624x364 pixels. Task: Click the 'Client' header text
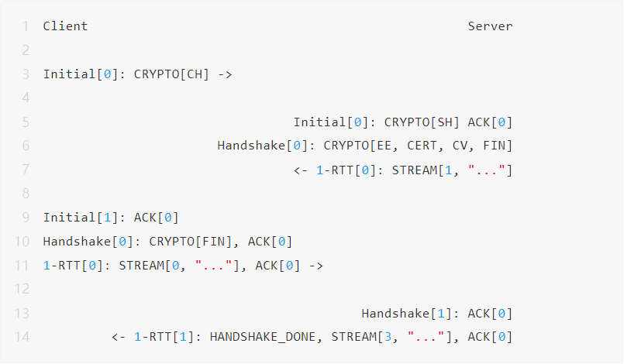[65, 26]
